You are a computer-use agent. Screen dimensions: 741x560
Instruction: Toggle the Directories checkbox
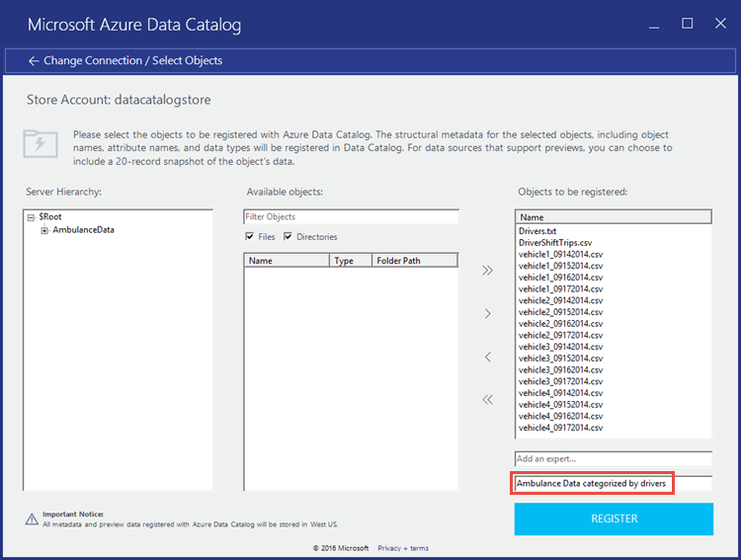point(288,236)
